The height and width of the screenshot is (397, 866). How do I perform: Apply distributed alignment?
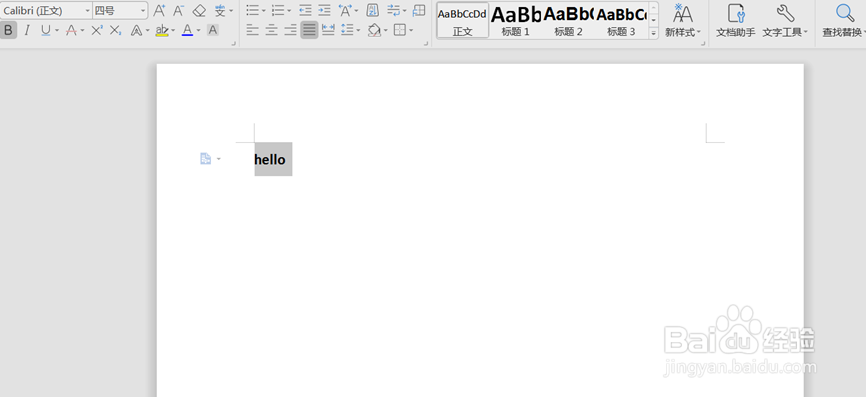click(328, 30)
